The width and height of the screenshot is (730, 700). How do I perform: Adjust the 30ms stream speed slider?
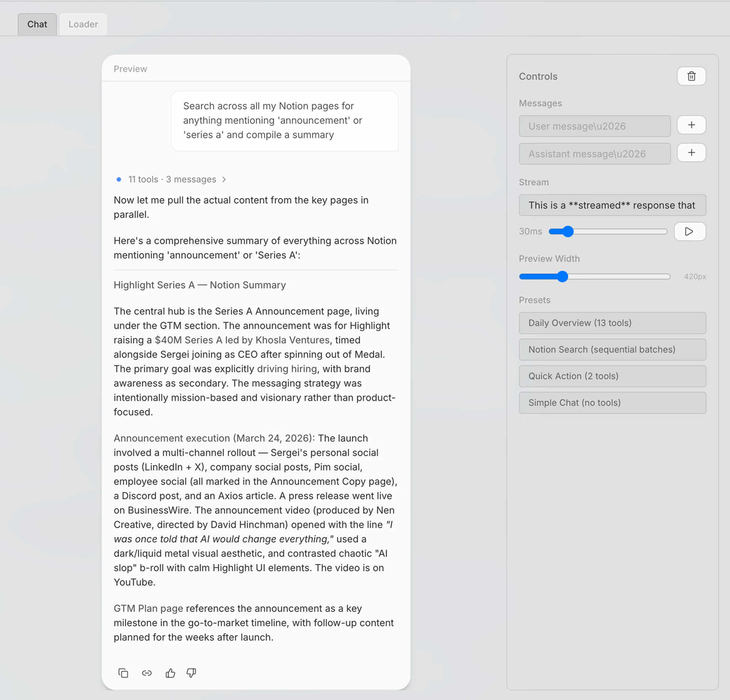coord(608,231)
